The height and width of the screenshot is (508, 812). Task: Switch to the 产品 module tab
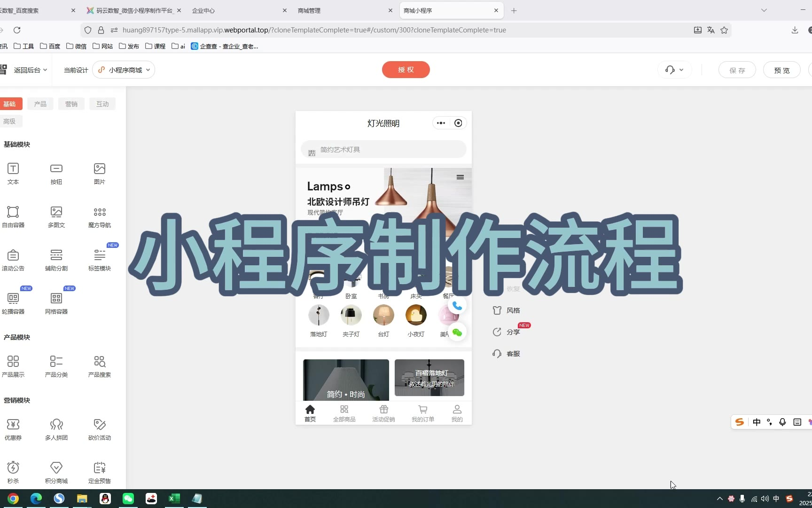[40, 104]
